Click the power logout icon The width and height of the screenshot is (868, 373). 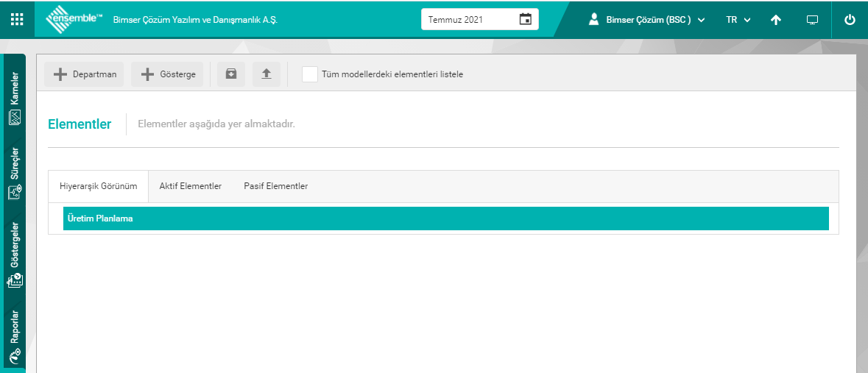pos(850,19)
